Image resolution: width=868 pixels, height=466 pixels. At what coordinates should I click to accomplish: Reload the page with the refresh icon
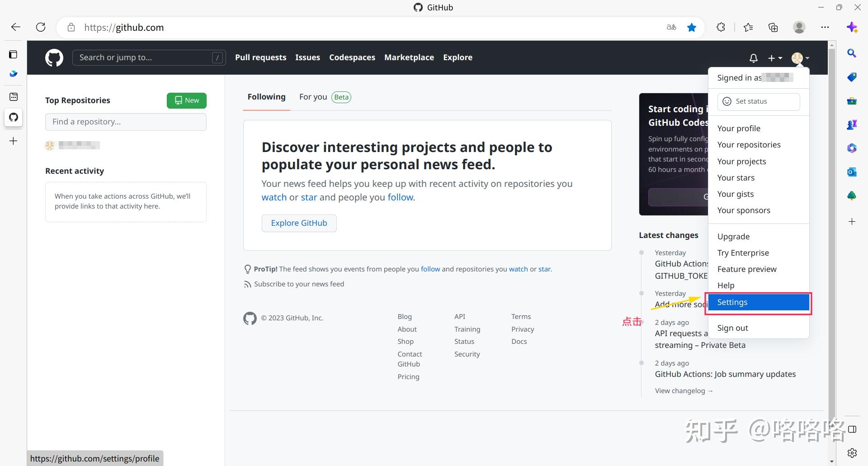coord(41,27)
